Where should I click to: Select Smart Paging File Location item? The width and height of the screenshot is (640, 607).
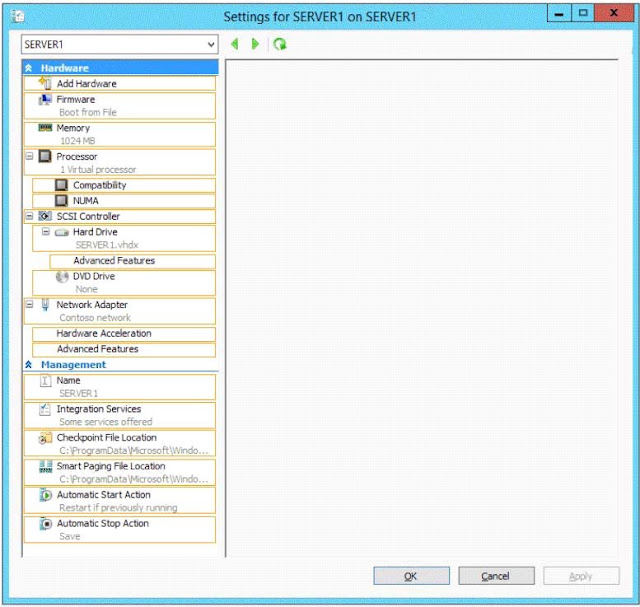coord(120,472)
